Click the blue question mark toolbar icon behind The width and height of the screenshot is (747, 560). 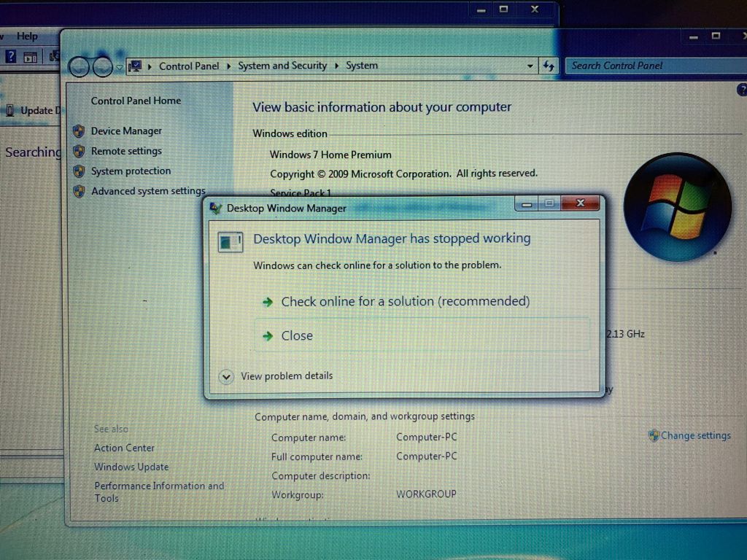[x=11, y=56]
